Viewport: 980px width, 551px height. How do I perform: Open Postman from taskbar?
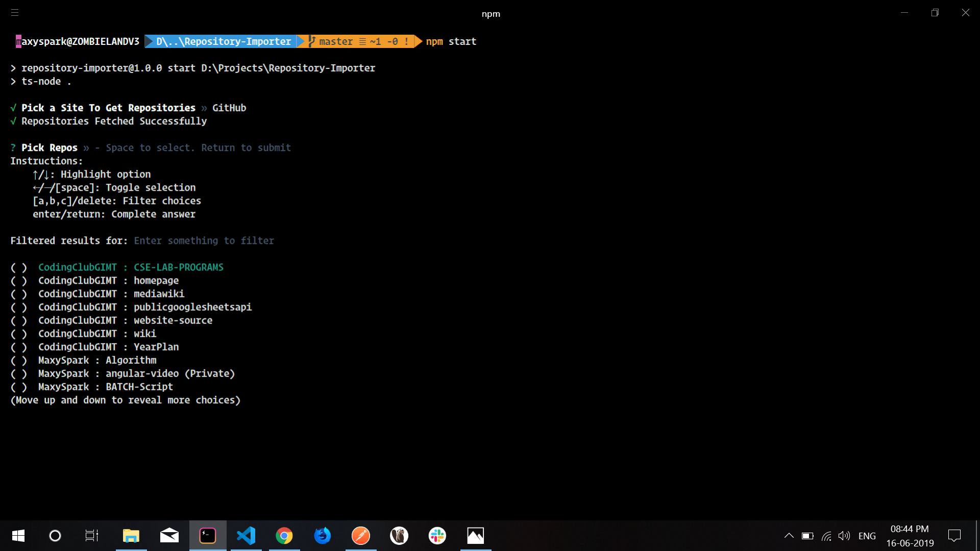(361, 536)
